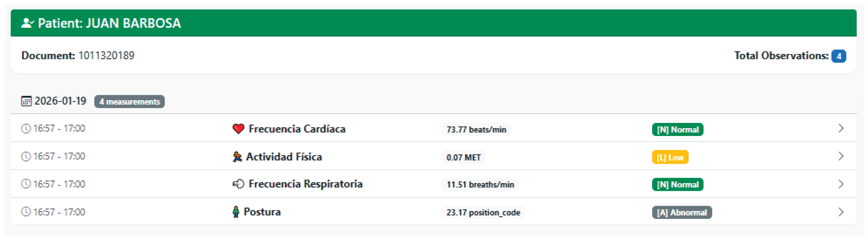Expand the Frecuencia Respiratoria row chevron

click(840, 184)
